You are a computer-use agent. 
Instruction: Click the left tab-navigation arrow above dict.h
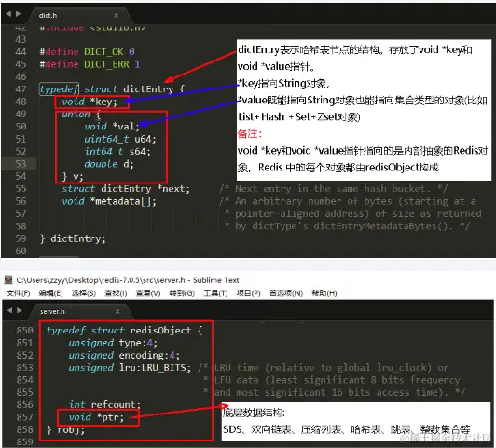tap(8, 14)
